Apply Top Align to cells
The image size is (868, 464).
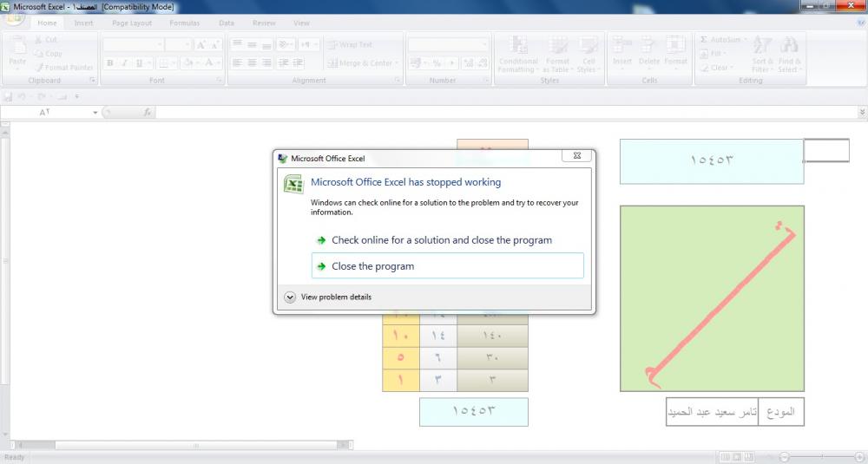pyautogui.click(x=237, y=45)
